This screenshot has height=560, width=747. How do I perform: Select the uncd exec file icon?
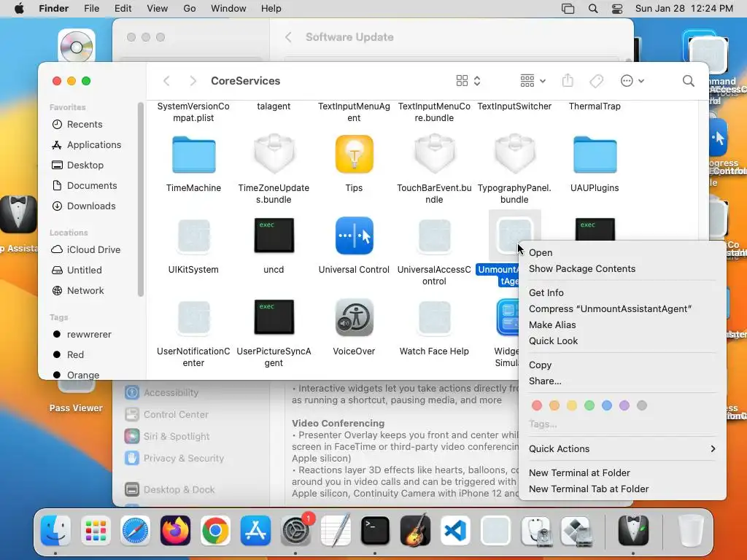point(274,236)
